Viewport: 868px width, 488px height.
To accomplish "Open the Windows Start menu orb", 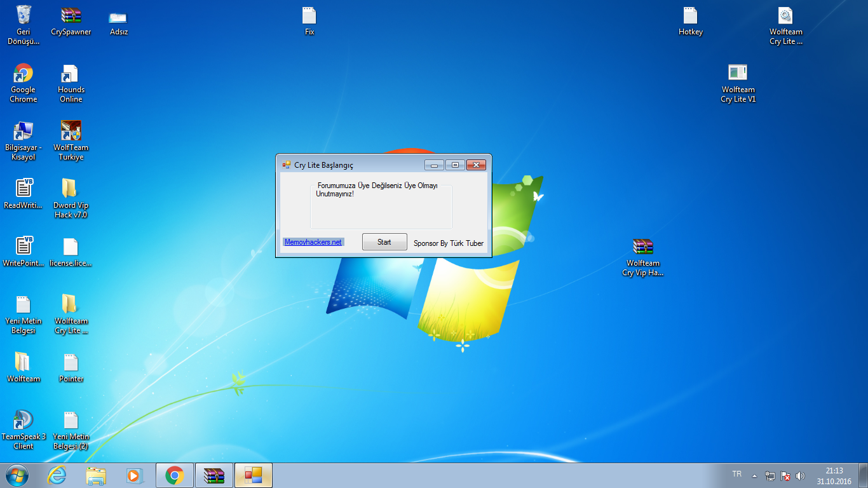I will [17, 475].
